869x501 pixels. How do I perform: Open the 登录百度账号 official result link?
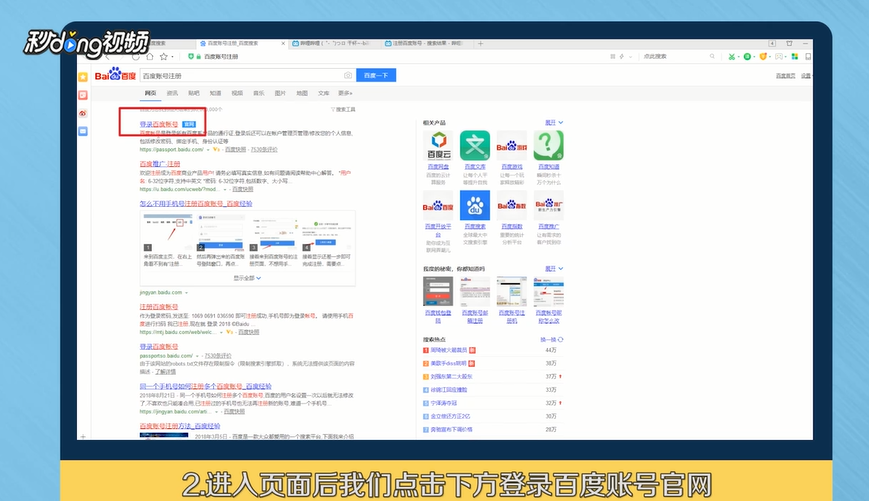(x=159, y=124)
